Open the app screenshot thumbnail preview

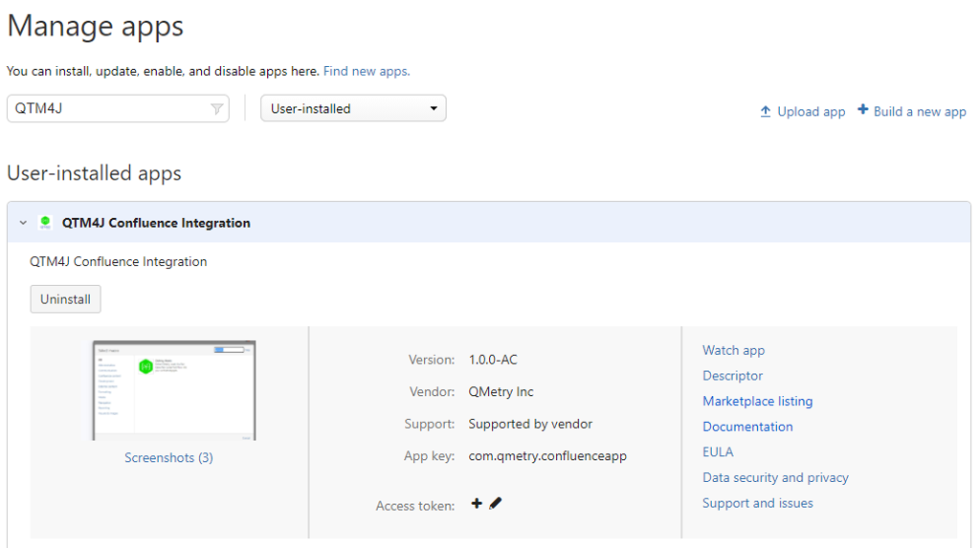pos(173,390)
